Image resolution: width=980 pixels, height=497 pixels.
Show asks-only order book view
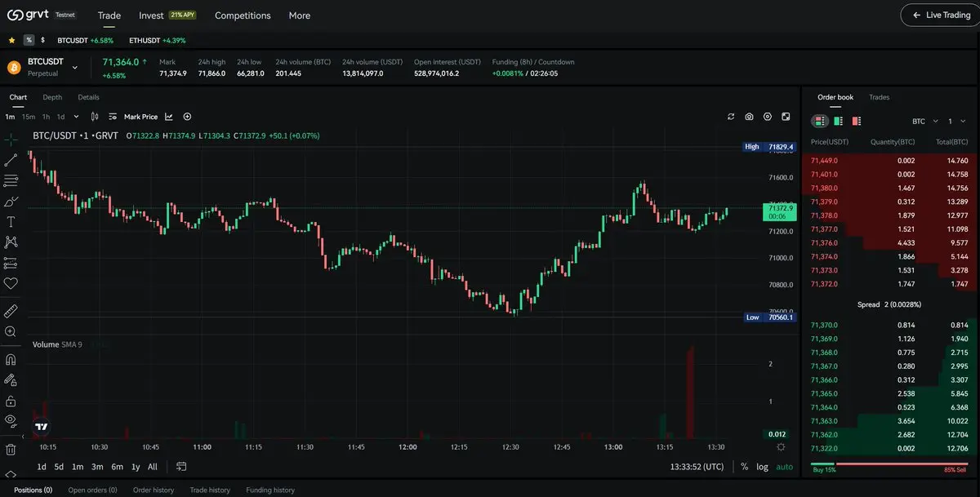857,121
